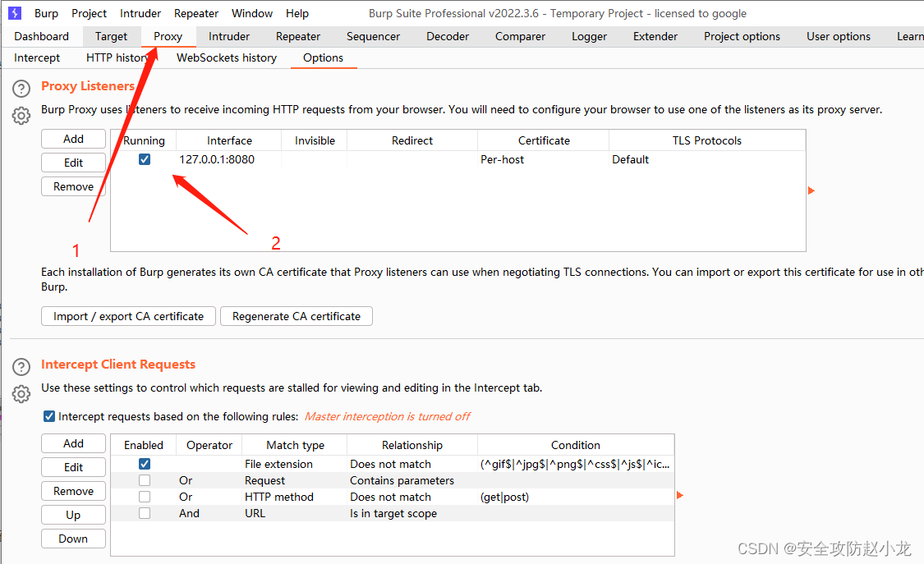
Task: Open help for Proxy Listeners section
Action: [21, 89]
